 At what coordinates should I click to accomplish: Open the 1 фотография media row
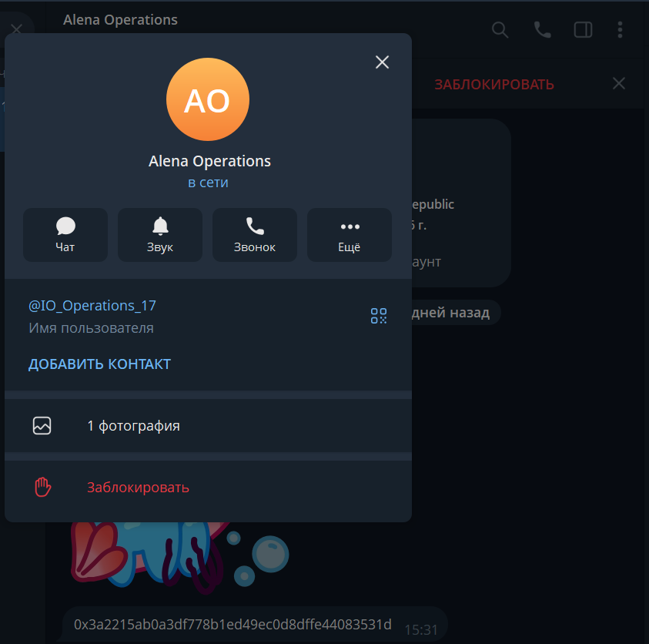point(208,426)
